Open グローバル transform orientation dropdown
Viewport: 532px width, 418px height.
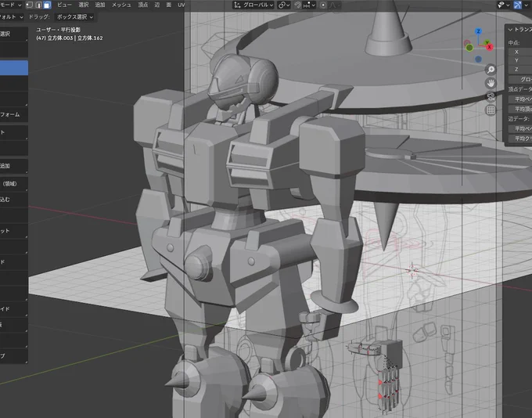click(253, 5)
